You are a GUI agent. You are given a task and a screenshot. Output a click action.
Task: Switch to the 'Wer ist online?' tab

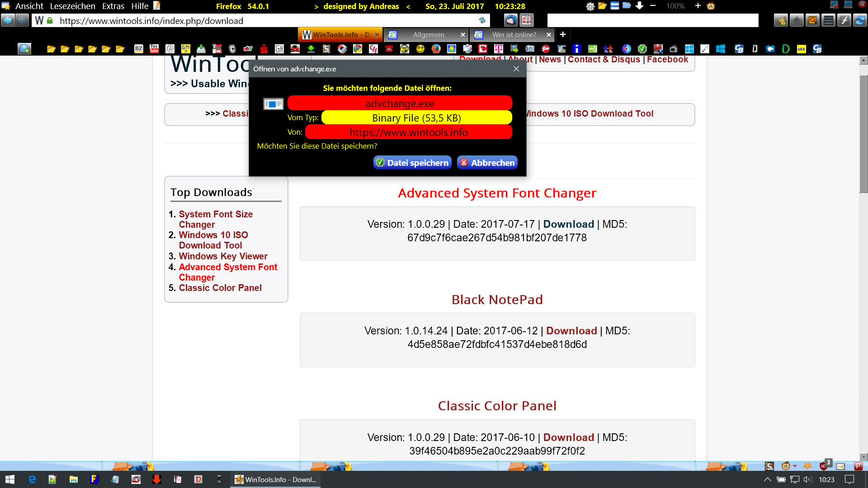point(514,35)
